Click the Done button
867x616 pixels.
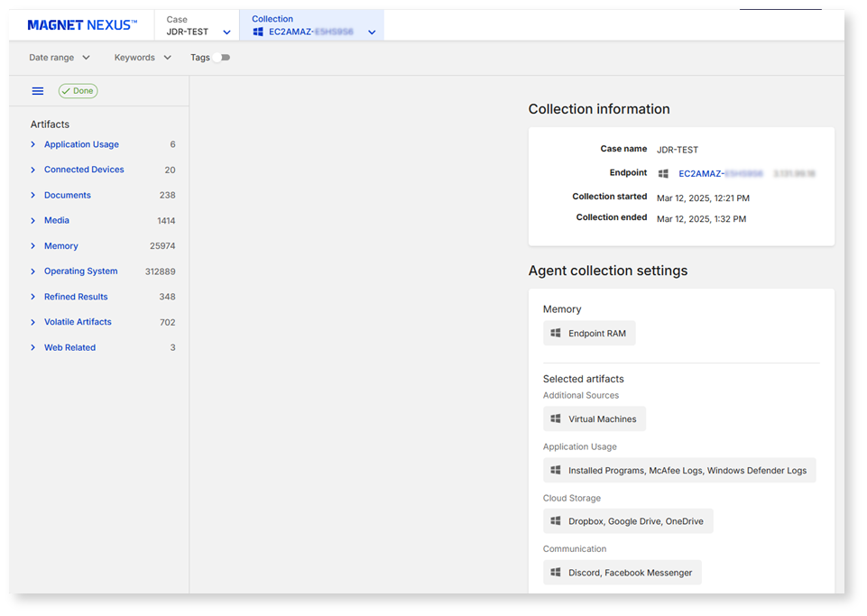(x=78, y=90)
